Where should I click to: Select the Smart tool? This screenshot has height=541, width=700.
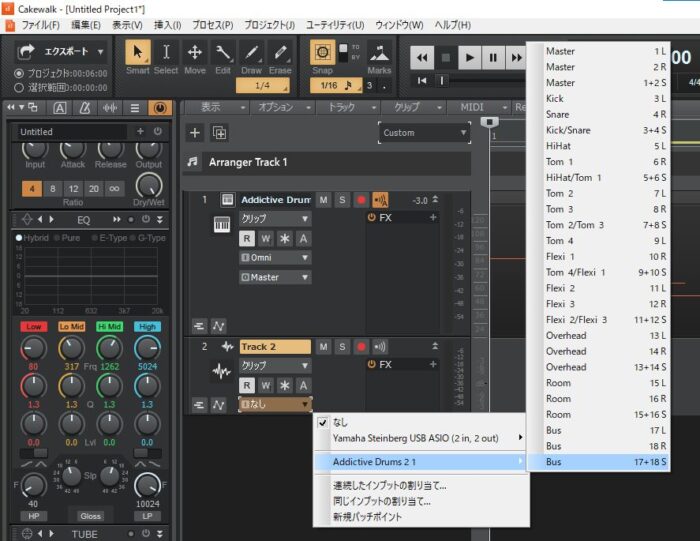click(x=138, y=52)
